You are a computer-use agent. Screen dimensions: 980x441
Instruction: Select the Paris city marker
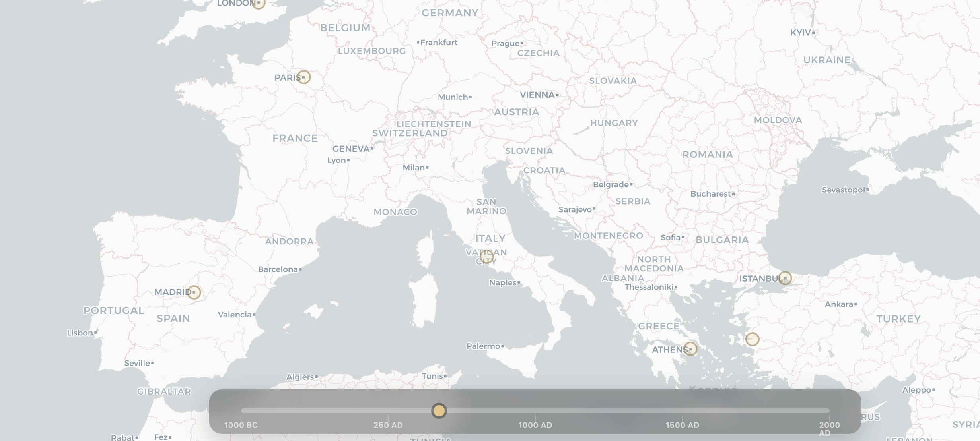point(305,77)
